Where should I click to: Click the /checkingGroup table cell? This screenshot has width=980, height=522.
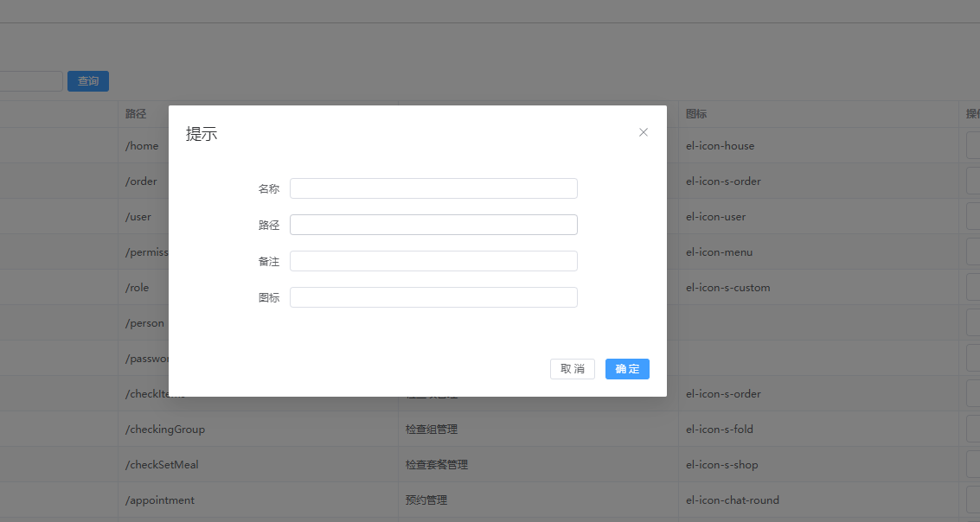pyautogui.click(x=165, y=430)
